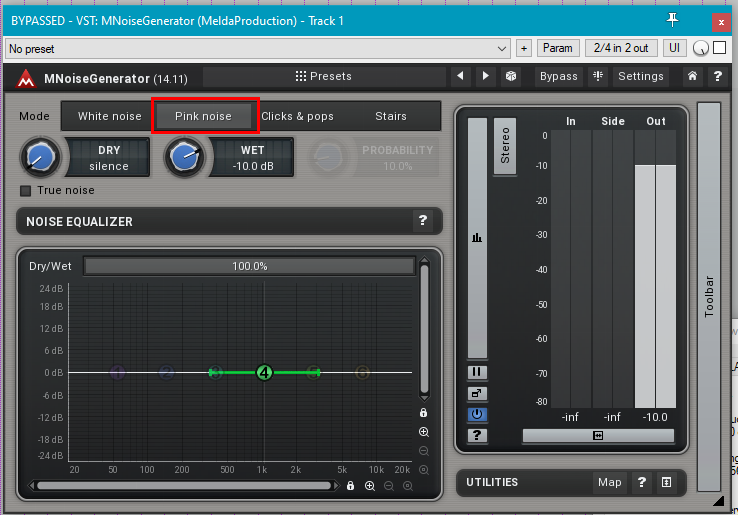Toggle the meters power button
This screenshot has width=738, height=515.
tap(477, 414)
